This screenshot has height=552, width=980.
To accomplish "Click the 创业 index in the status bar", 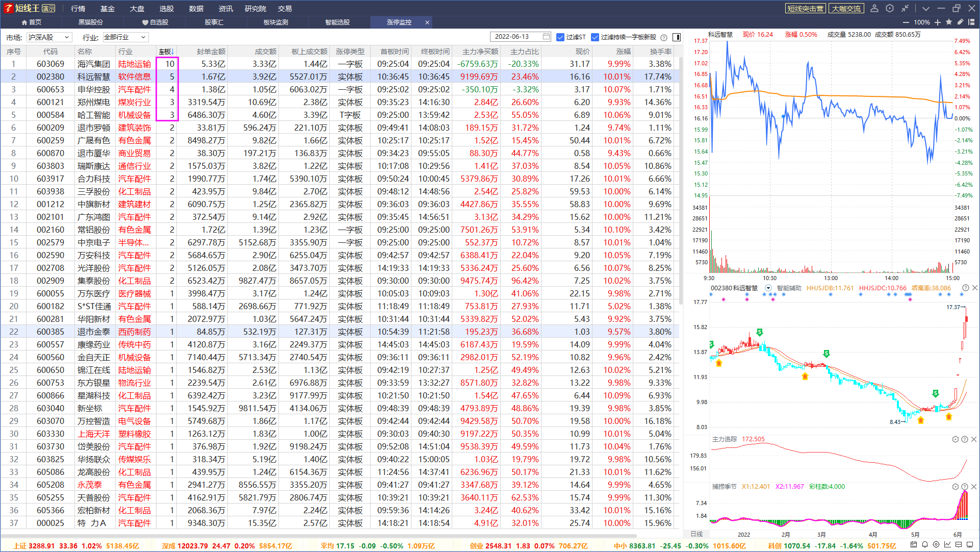I will [x=529, y=546].
